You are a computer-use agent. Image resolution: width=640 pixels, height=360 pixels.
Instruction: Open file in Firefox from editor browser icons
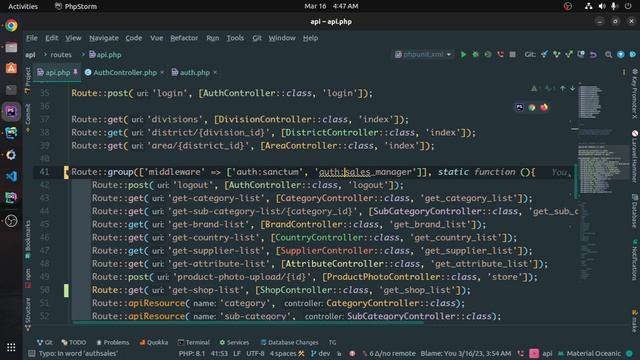[544, 107]
